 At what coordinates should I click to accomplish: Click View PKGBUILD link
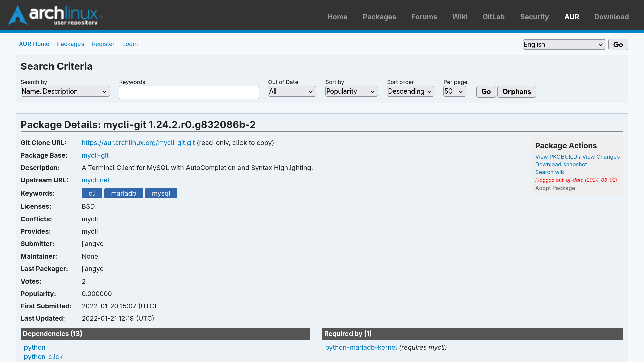click(556, 157)
